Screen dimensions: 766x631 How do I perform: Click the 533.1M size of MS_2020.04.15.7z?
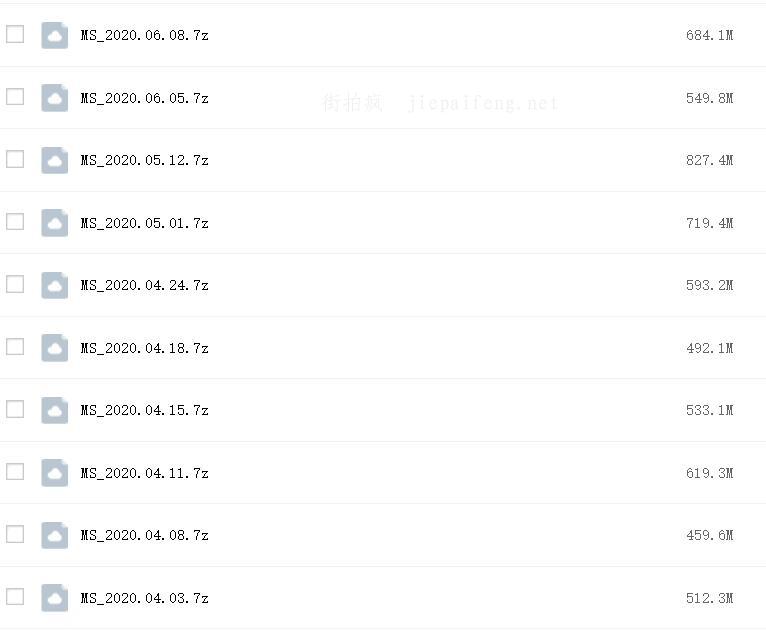coord(709,410)
